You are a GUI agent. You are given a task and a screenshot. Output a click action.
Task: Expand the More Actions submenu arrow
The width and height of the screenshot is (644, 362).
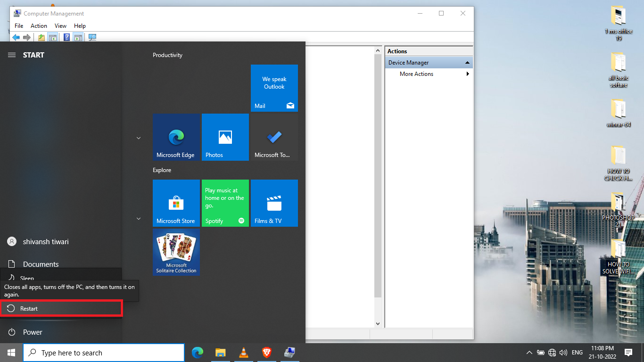tap(468, 74)
